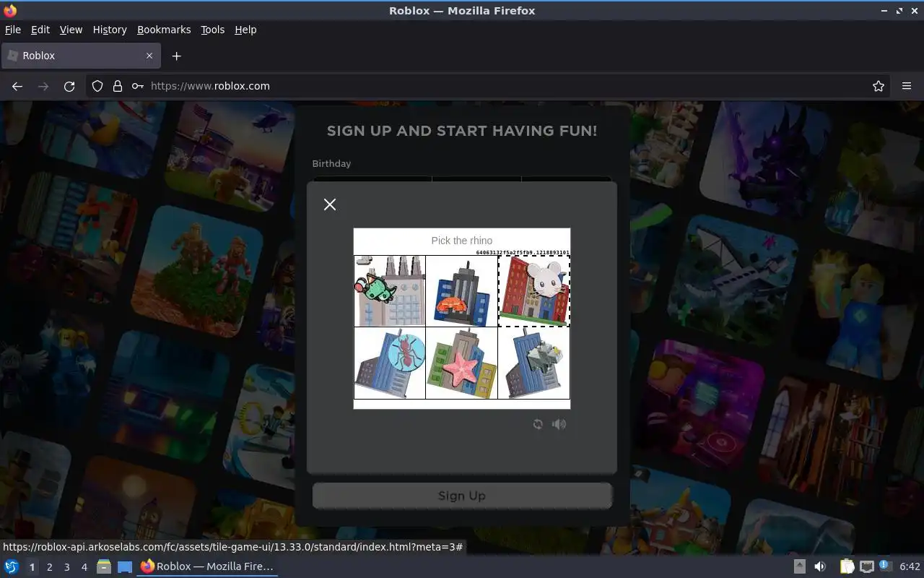This screenshot has width=924, height=578.
Task: Restart the captcha challenge with the reload icon
Action: click(x=538, y=424)
